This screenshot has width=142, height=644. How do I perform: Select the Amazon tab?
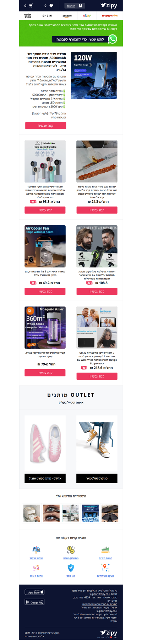(67, 16)
